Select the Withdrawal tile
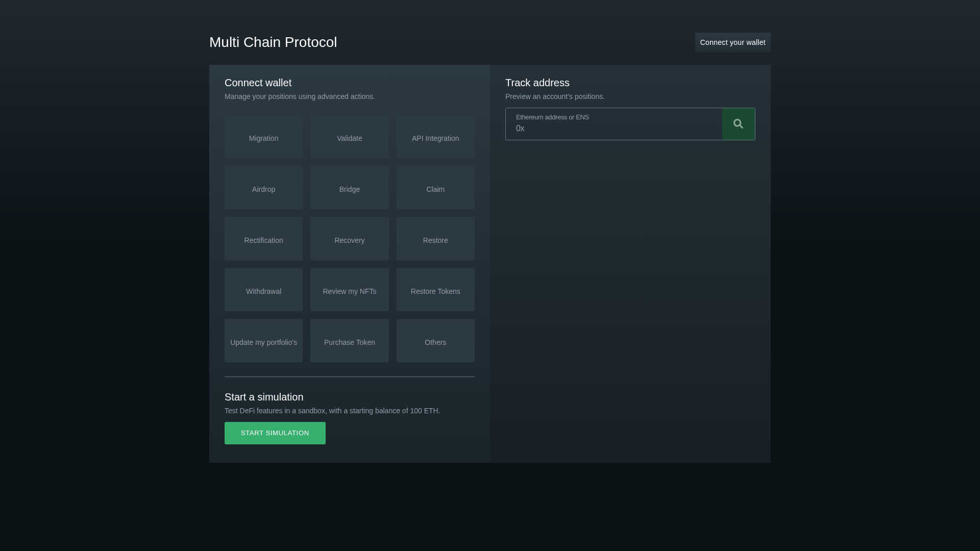 point(263,290)
